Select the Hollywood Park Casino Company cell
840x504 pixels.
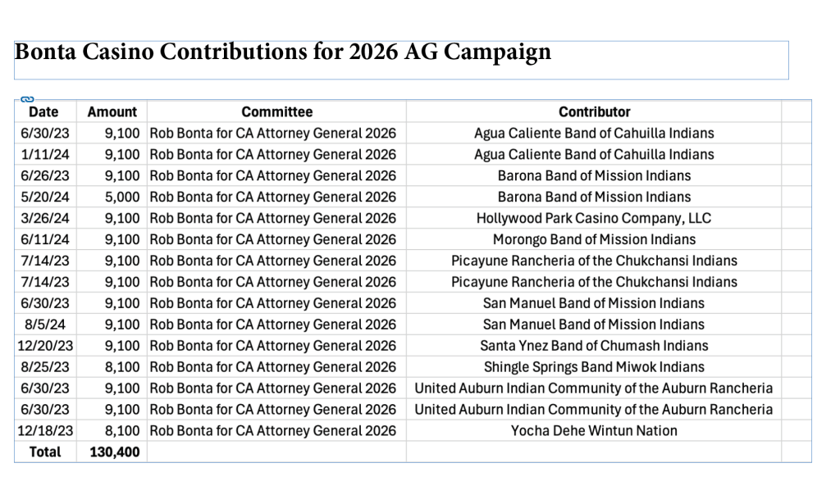pos(594,219)
